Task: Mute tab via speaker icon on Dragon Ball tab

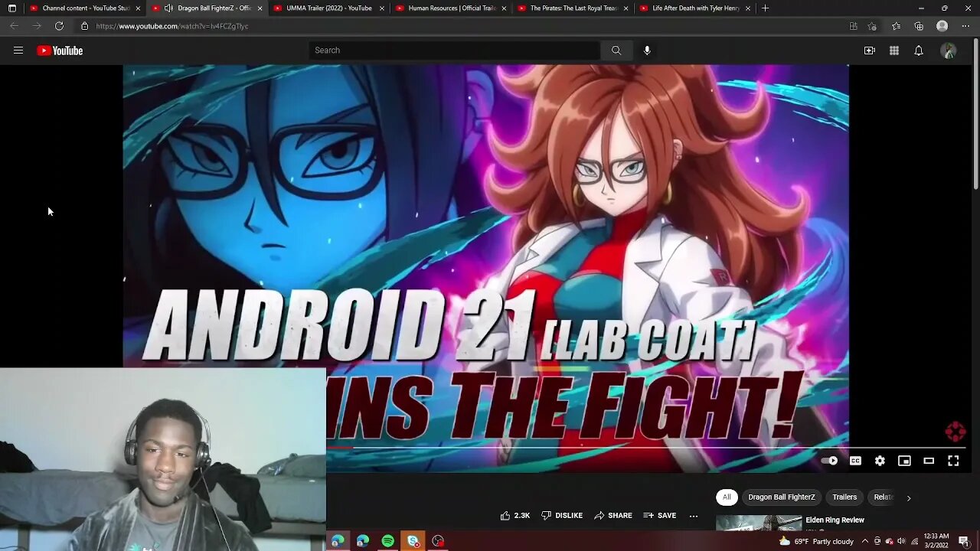Action: point(168,8)
